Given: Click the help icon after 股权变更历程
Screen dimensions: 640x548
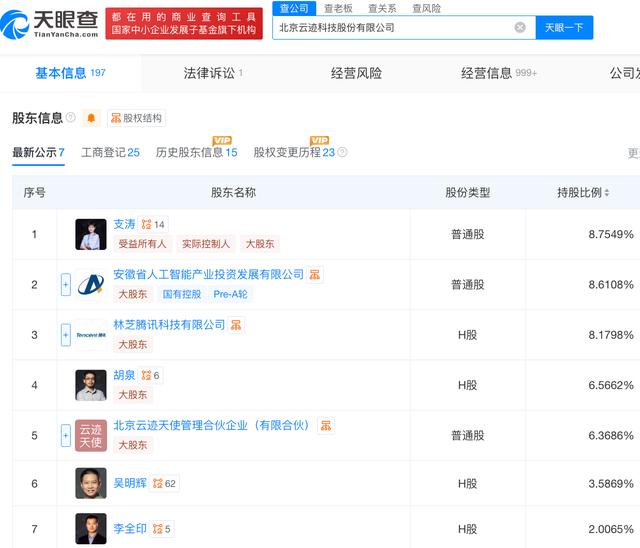Looking at the screenshot, I should point(342,153).
